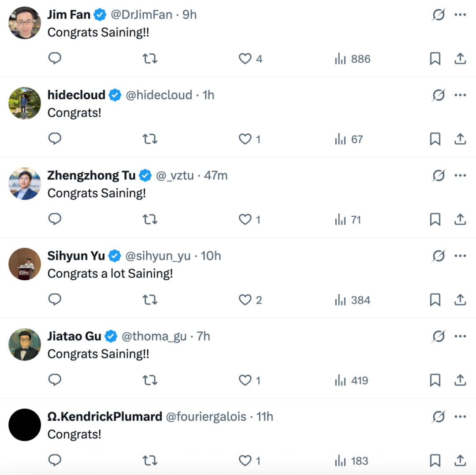Share Jim Fan's tweet
This screenshot has height=475, width=476.
point(460,59)
